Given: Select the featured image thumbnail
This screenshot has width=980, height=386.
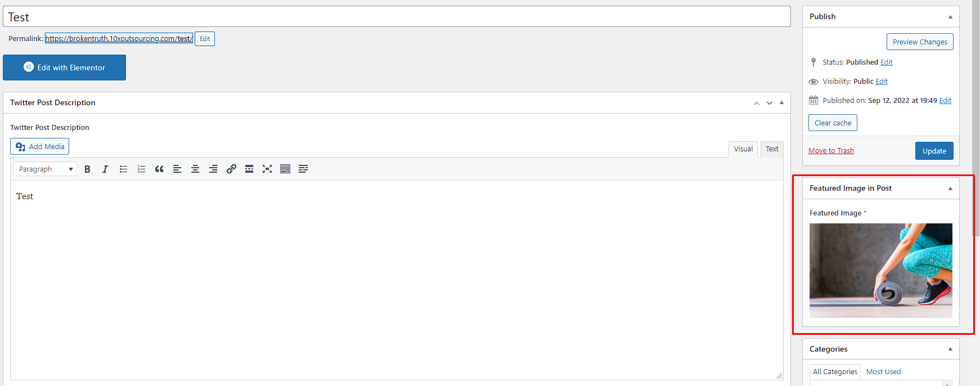Looking at the screenshot, I should coord(880,271).
